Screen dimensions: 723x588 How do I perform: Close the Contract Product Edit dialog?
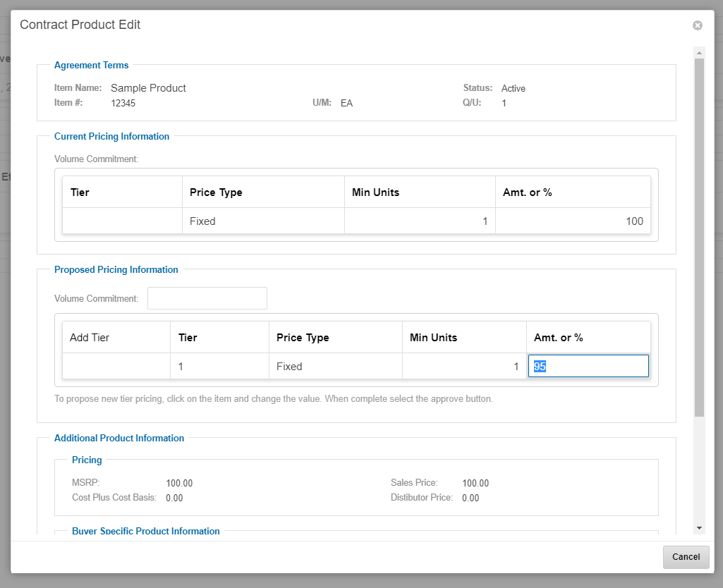tap(697, 25)
